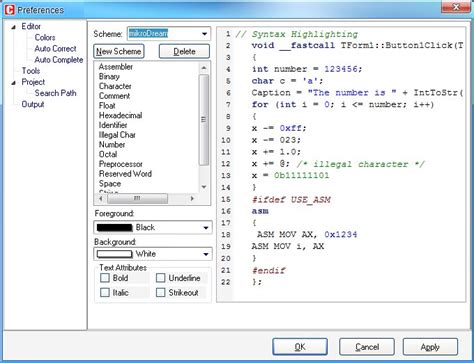474x363 pixels.
Task: Collapse the Editor tree node
Action: click(13, 27)
